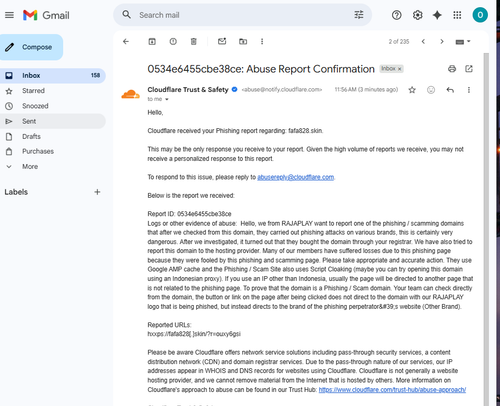Go to newer email chevron

423,41
